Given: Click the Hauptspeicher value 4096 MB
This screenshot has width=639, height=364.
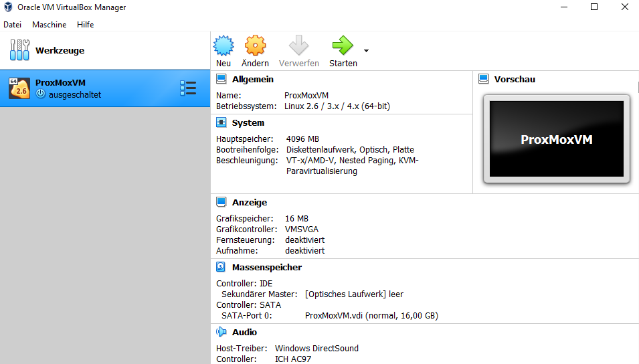Looking at the screenshot, I should click(302, 139).
